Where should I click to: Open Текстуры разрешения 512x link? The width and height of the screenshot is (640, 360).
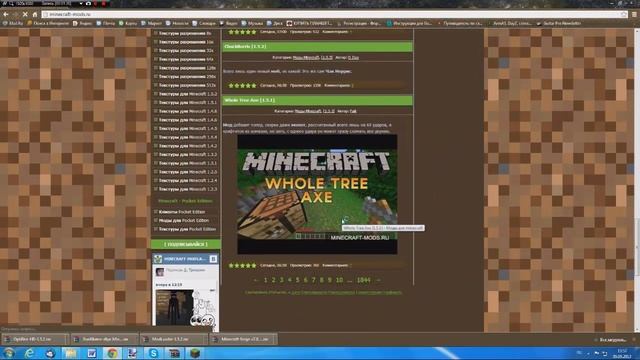pyautogui.click(x=187, y=85)
